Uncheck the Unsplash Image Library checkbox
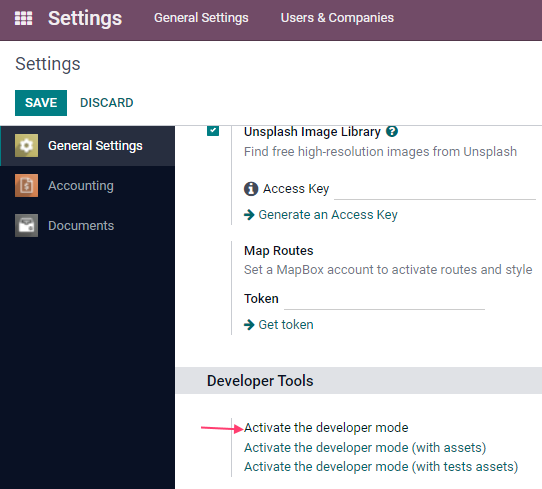The image size is (542, 489). coord(213,131)
